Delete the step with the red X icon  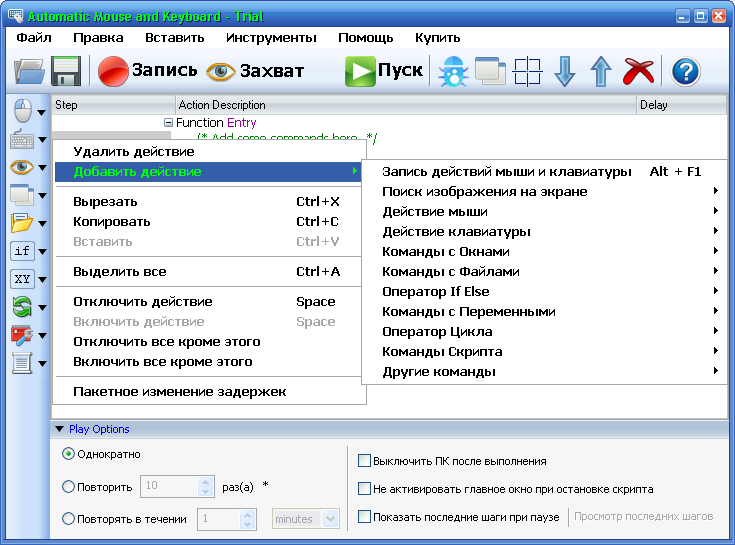(x=638, y=71)
